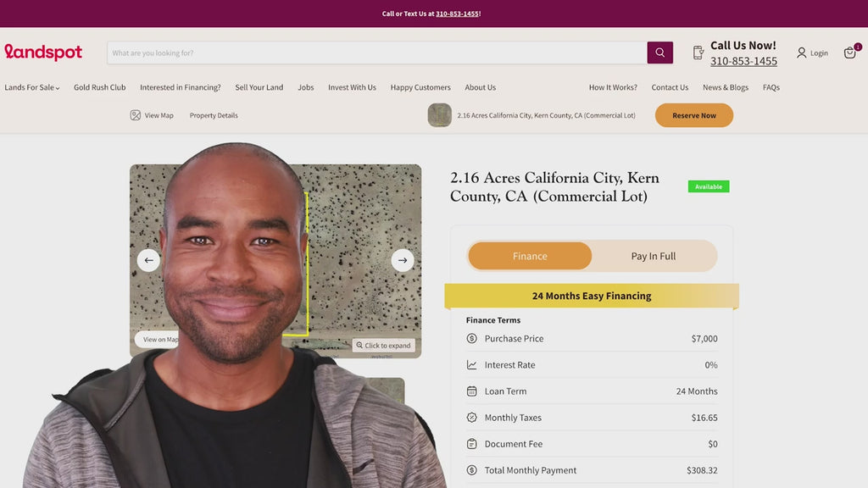Click the phone icon beside Call Us Now
The width and height of the screenshot is (868, 488).
(x=698, y=53)
